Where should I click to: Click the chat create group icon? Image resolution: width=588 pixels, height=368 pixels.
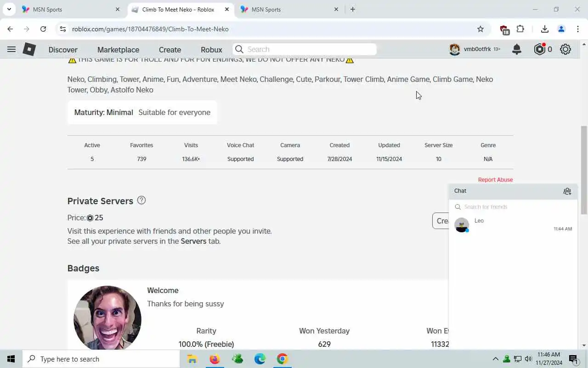(x=567, y=191)
